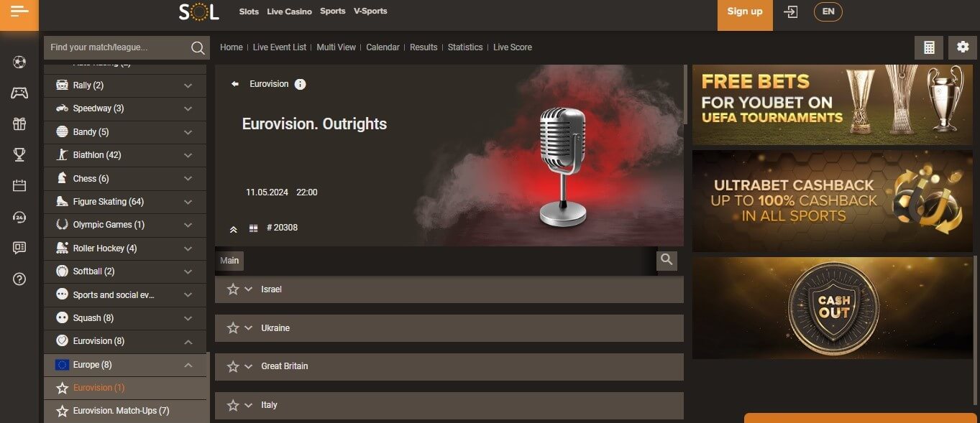
Task: Expand the Israel market chevron
Action: [249, 289]
